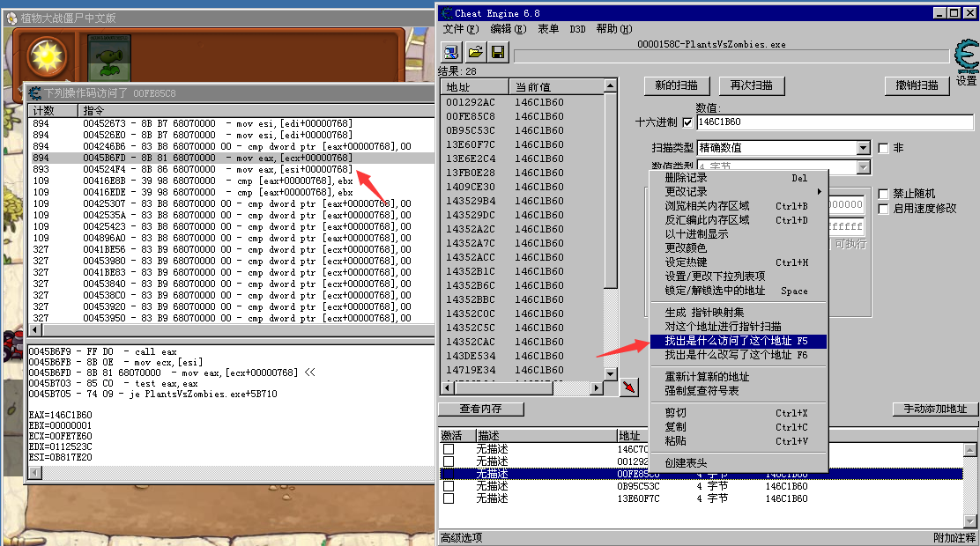Open the 编辑 menu
This screenshot has width=980, height=546.
[509, 29]
